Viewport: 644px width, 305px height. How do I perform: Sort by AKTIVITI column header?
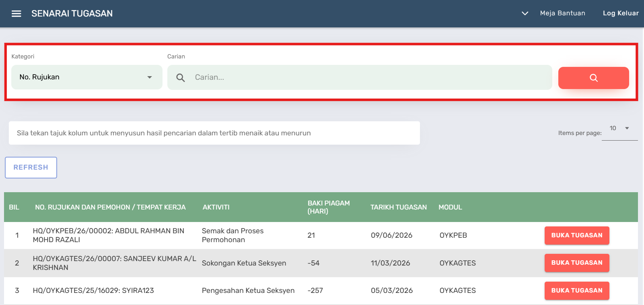[x=216, y=207]
